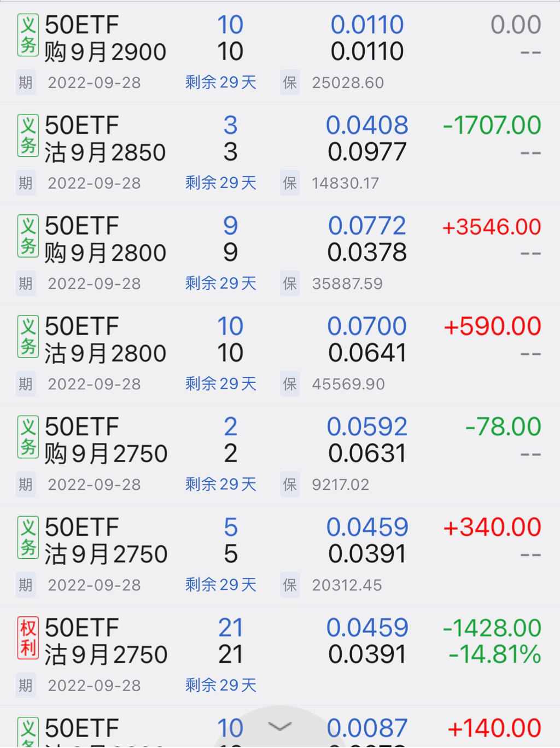Tap the 保 margin icon showing 25028.60
Viewport: 560px width, 748px height.
(x=290, y=83)
